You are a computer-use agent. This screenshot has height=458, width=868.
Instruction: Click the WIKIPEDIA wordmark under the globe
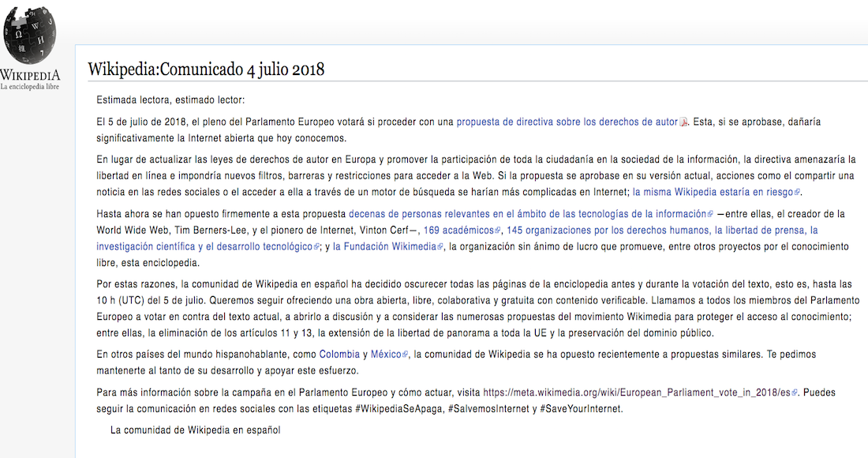30,75
